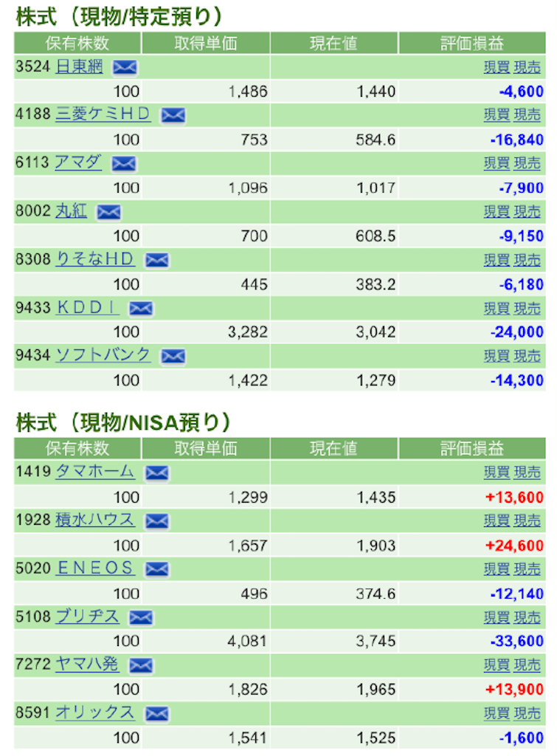Select the 3,282 acquisition price
This screenshot has width=557, height=756.
(248, 332)
